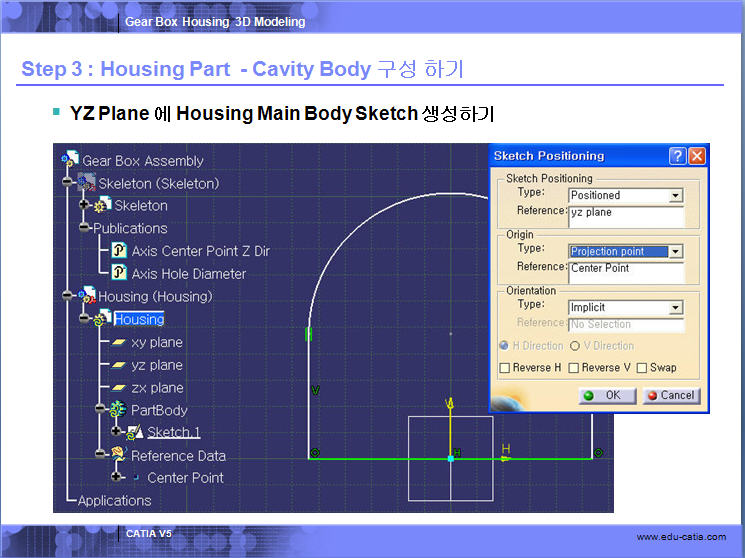
Task: Enable the Reverse H checkbox
Action: click(x=506, y=368)
